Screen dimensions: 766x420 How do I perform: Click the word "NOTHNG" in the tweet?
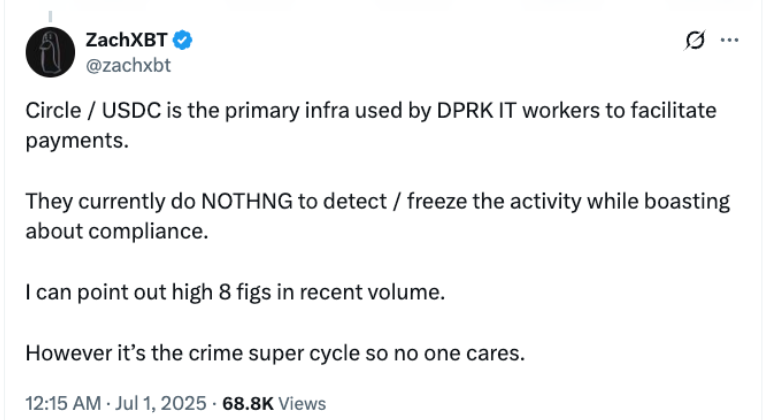246,202
